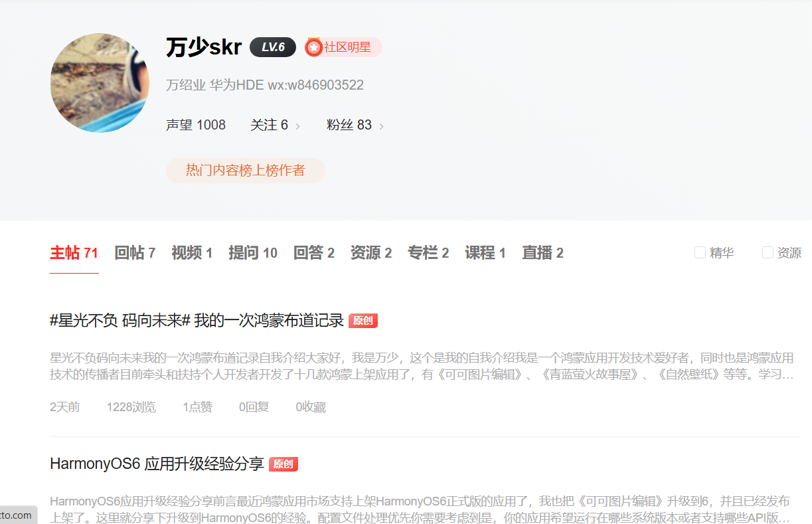Image resolution: width=812 pixels, height=524 pixels.
Task: Open the 直播 2 tab
Action: [x=542, y=253]
